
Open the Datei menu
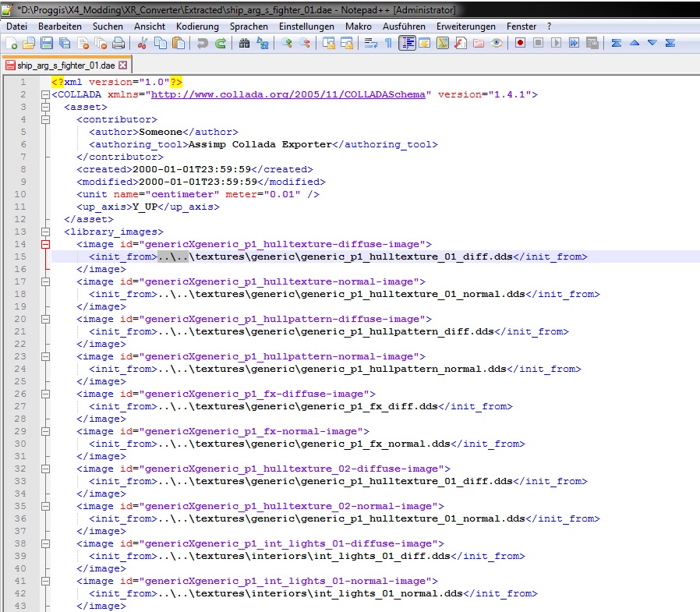pyautogui.click(x=16, y=27)
